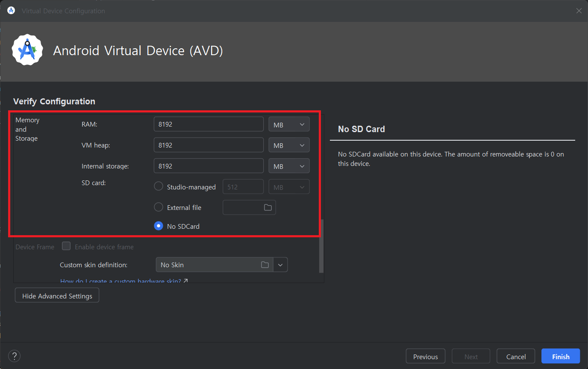Image resolution: width=588 pixels, height=369 pixels.
Task: Open the Internal storage unit dropdown
Action: (x=289, y=166)
